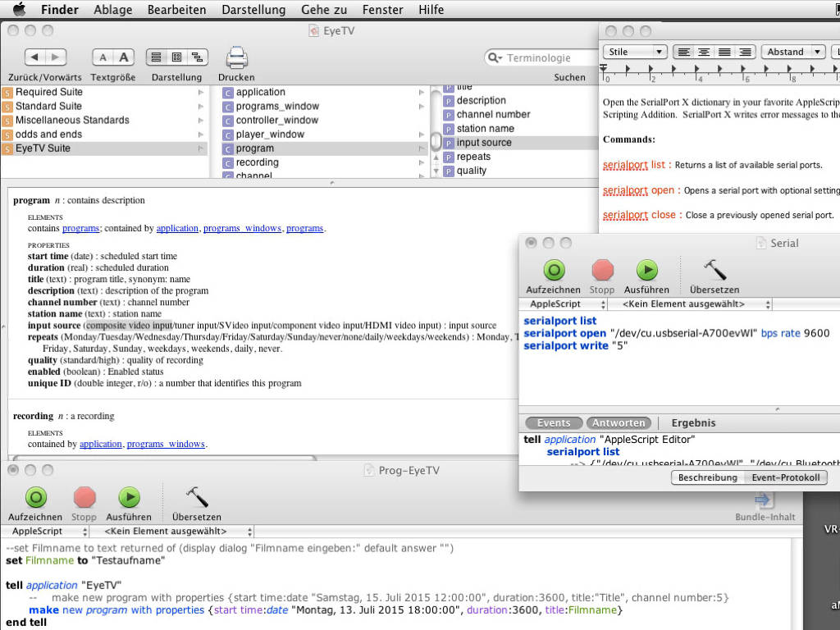
Task: Click Stopp icon in Serial window
Action: pos(602,271)
